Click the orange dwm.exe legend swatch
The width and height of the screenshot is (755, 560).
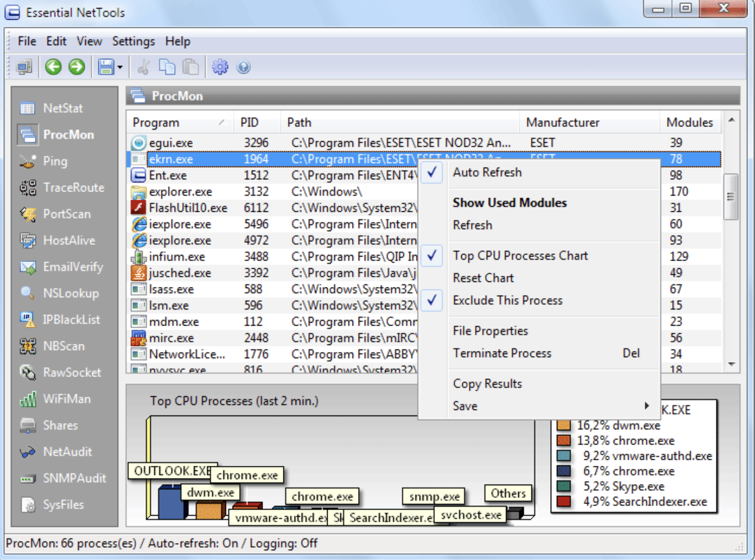(563, 425)
